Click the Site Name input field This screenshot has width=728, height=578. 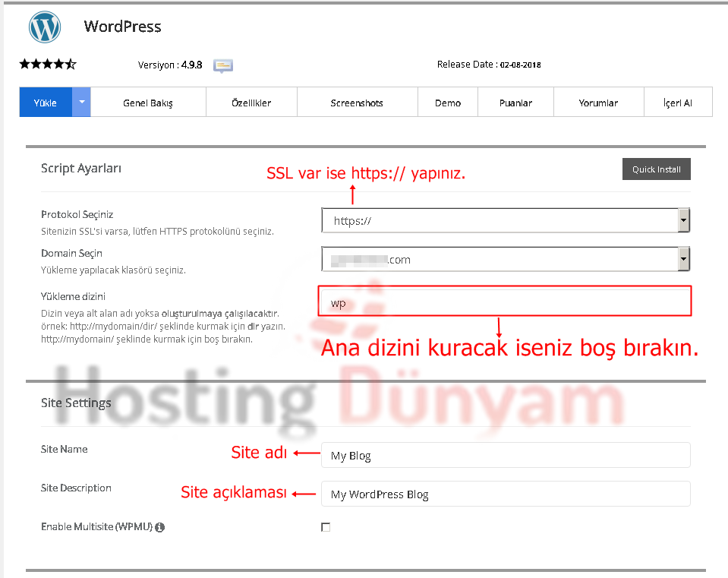(x=506, y=455)
